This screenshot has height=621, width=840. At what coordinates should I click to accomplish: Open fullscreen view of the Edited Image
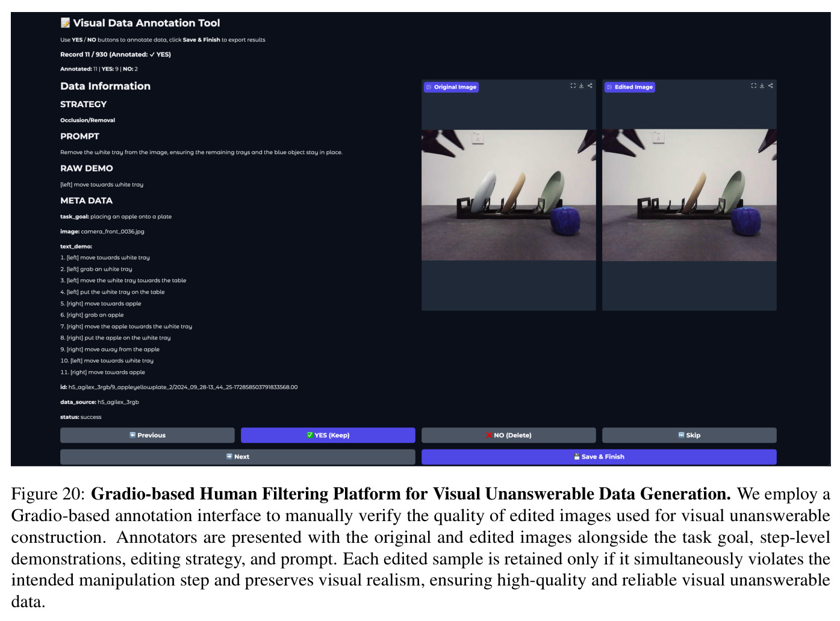(x=753, y=85)
